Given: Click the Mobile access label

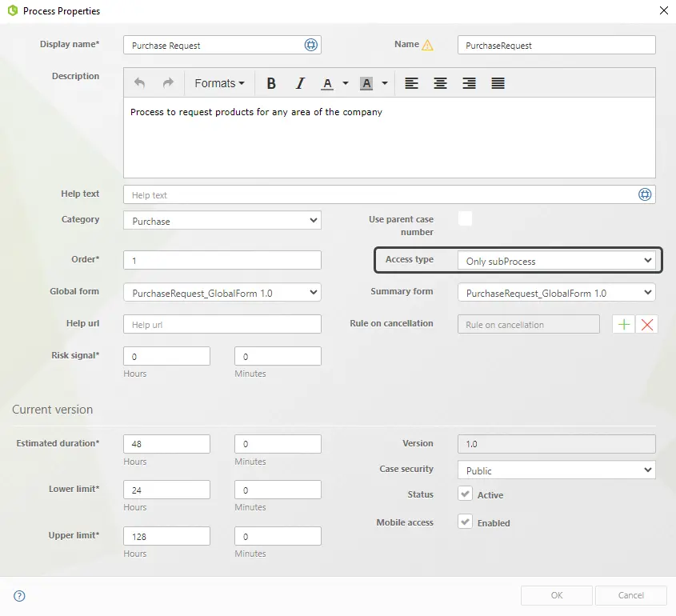Looking at the screenshot, I should [x=405, y=522].
